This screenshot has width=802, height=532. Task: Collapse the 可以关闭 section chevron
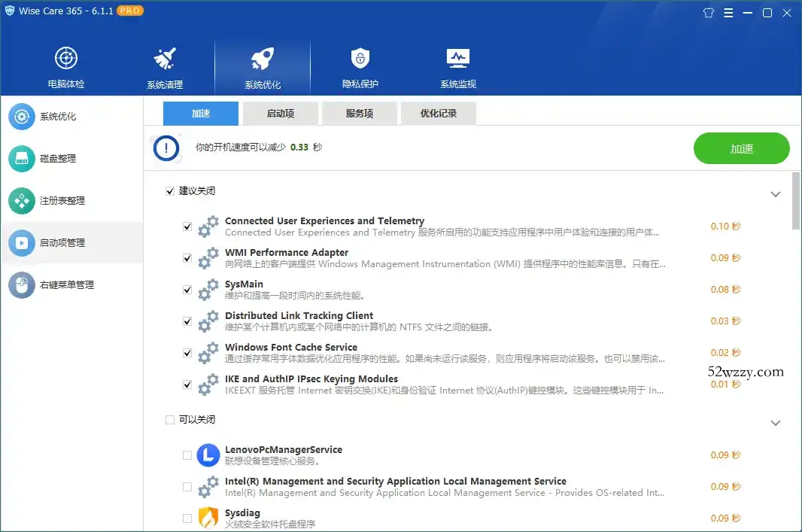point(776,423)
